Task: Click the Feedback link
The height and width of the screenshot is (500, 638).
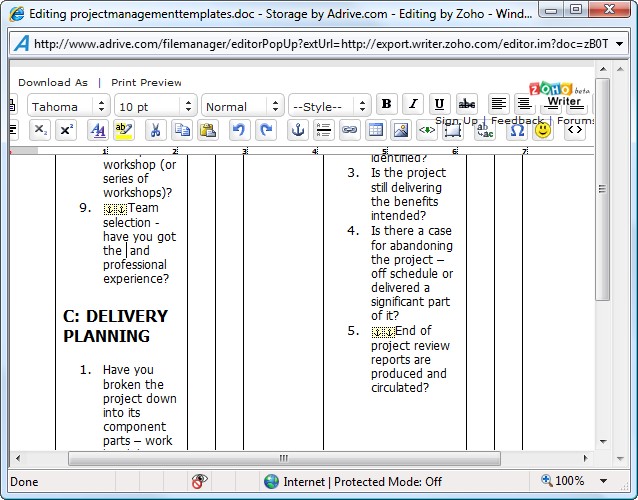Action: point(517,120)
